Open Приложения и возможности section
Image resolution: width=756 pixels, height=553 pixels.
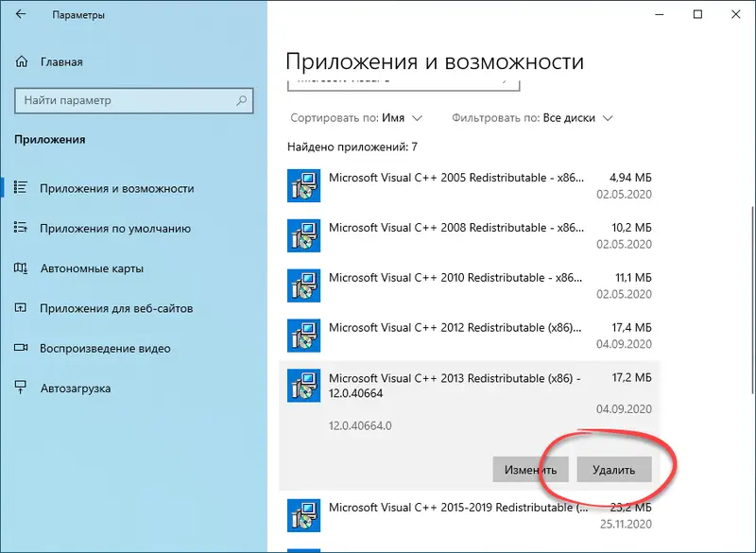(133, 188)
